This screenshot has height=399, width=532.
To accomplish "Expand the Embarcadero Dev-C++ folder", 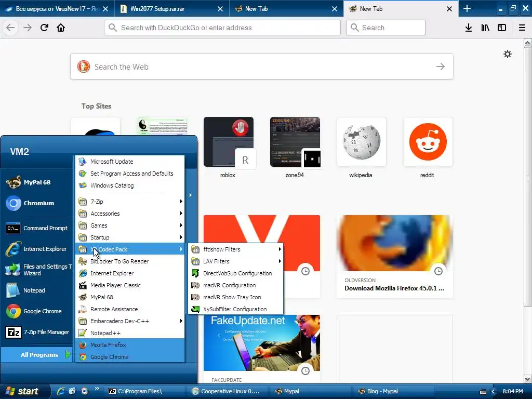I will pos(130,321).
